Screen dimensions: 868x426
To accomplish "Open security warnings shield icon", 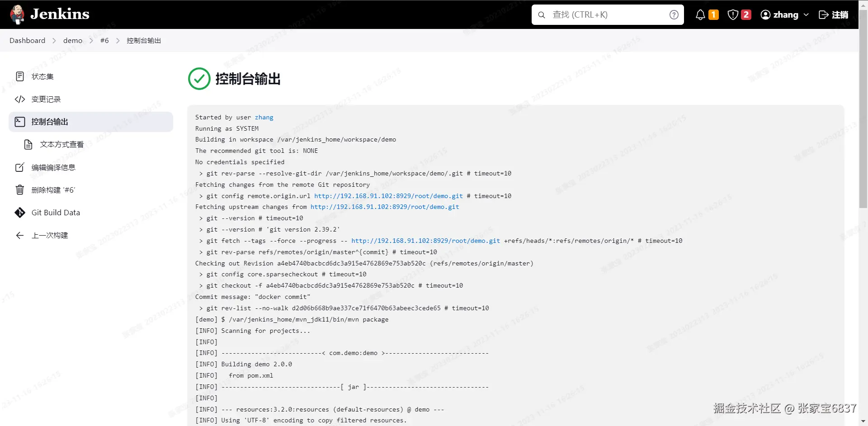I will pyautogui.click(x=733, y=15).
